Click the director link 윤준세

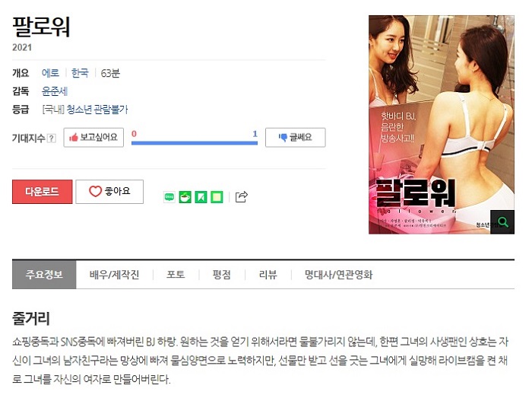coord(55,91)
